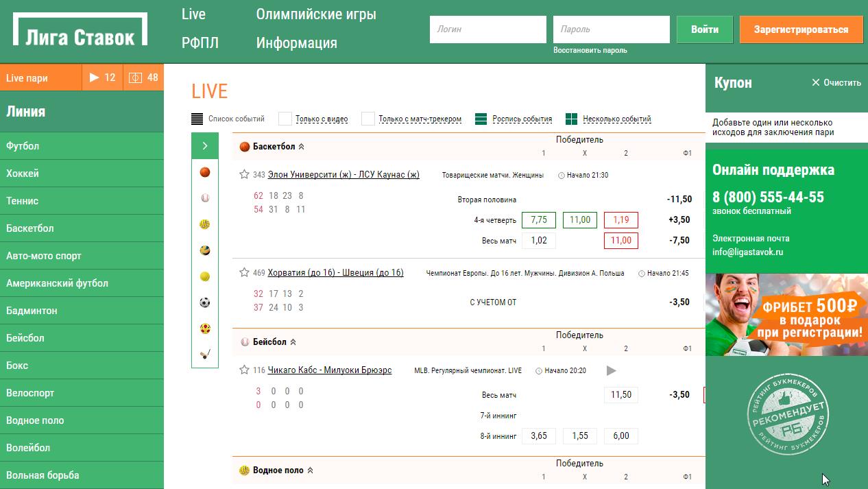Pick the 11,50 odds in the baseball match

click(x=621, y=395)
